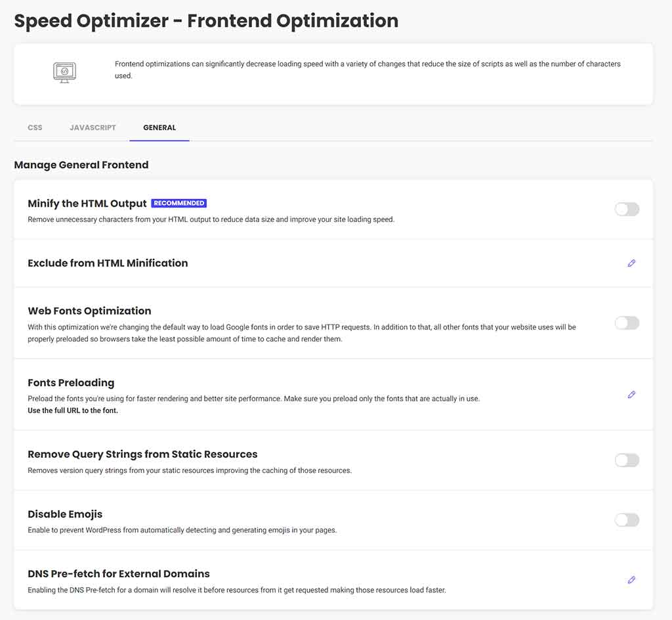Click the pencil icon next to Fonts Preloading

click(631, 395)
